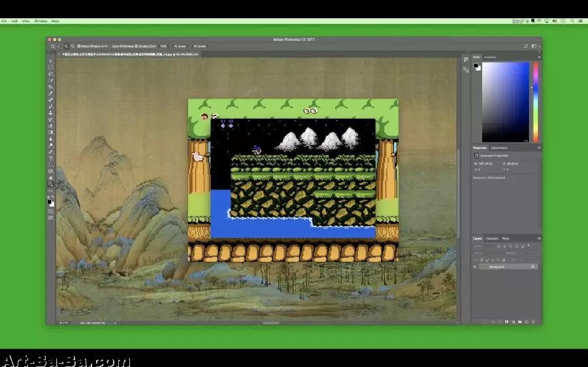Switch to the Adjustments tab

(x=499, y=148)
